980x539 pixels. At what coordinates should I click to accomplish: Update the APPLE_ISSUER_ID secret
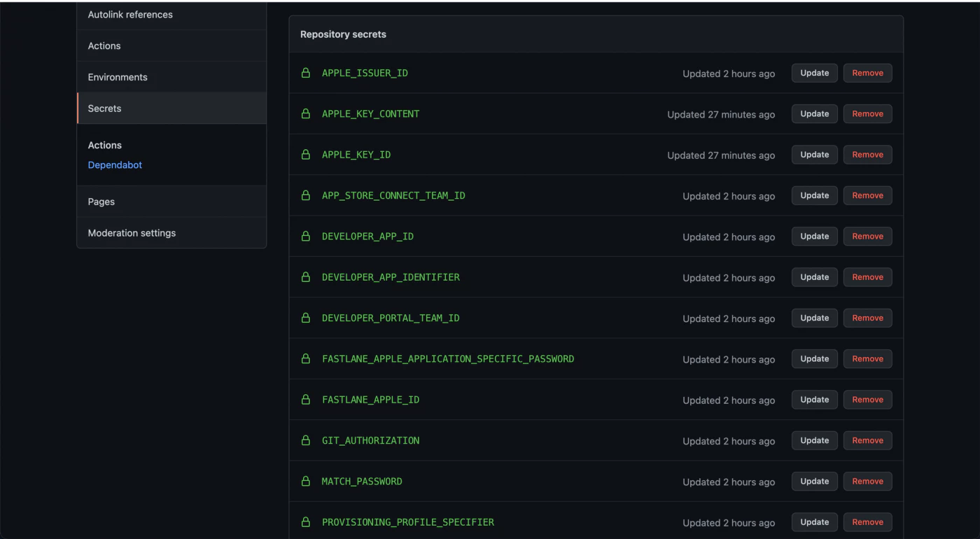814,73
